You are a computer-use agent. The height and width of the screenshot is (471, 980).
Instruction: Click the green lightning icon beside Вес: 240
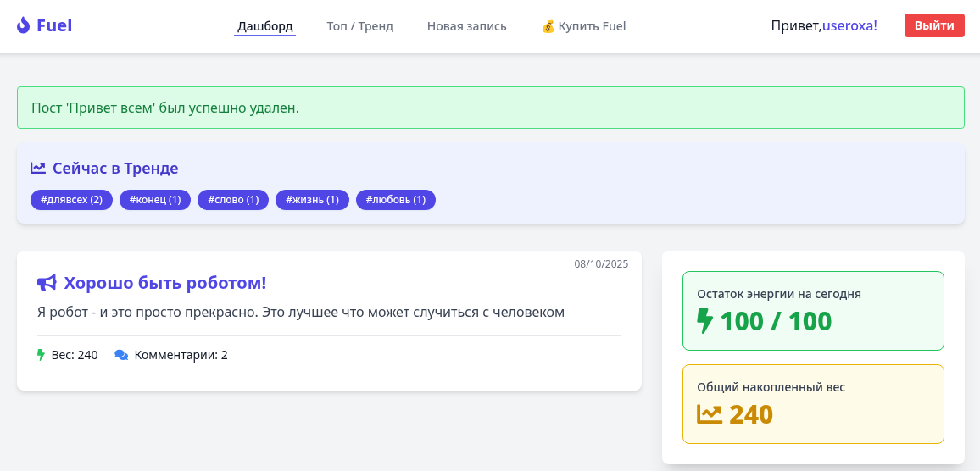pos(41,355)
